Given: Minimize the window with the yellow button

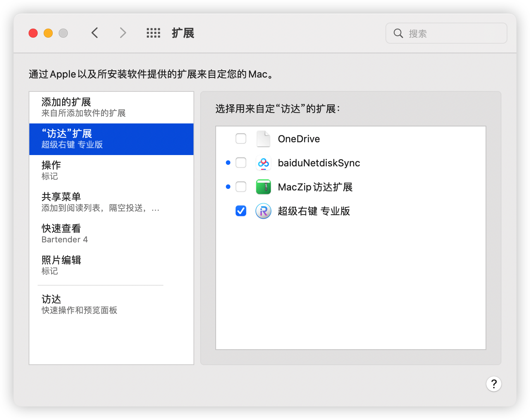Looking at the screenshot, I should (48, 33).
